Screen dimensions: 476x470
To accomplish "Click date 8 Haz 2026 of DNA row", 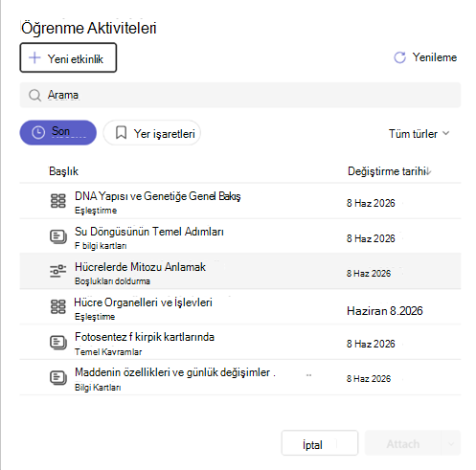I will coord(371,203).
